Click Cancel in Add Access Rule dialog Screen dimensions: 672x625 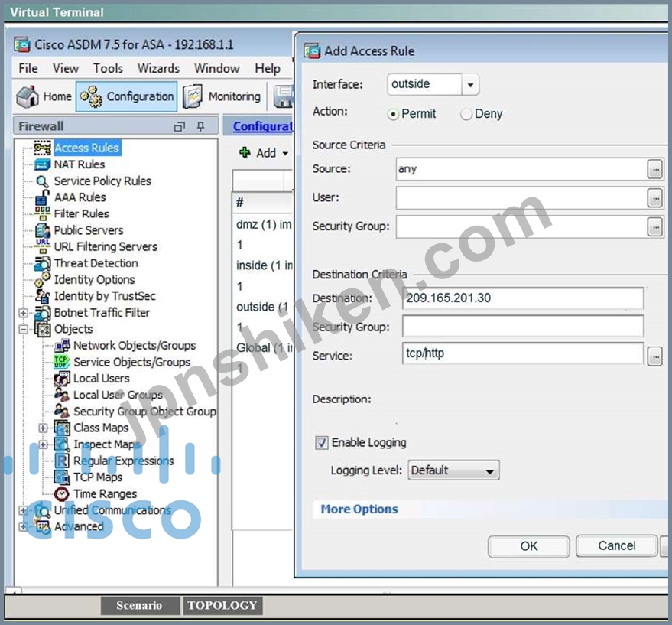tap(617, 545)
